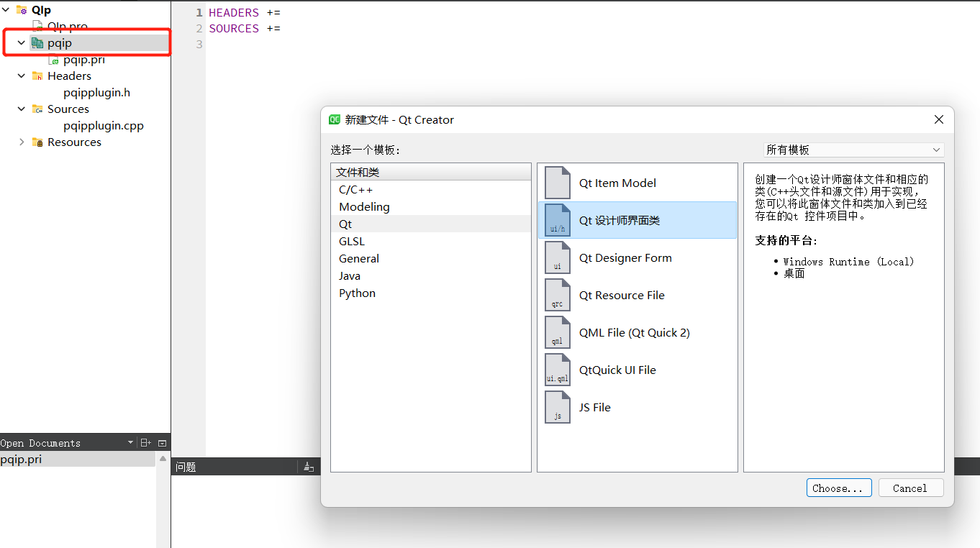Click the 文件和类 category header
The image size is (980, 548).
point(430,172)
